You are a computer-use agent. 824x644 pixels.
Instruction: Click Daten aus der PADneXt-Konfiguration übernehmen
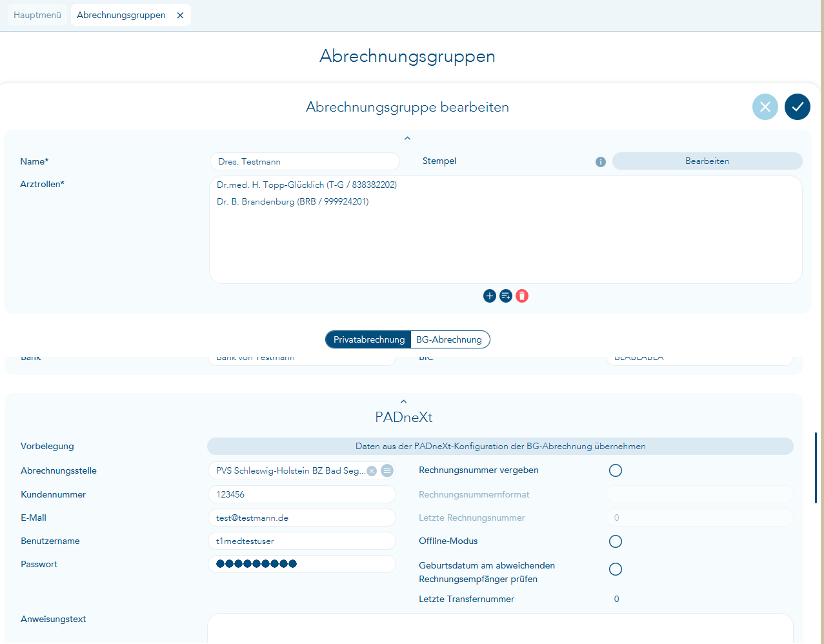coord(500,447)
